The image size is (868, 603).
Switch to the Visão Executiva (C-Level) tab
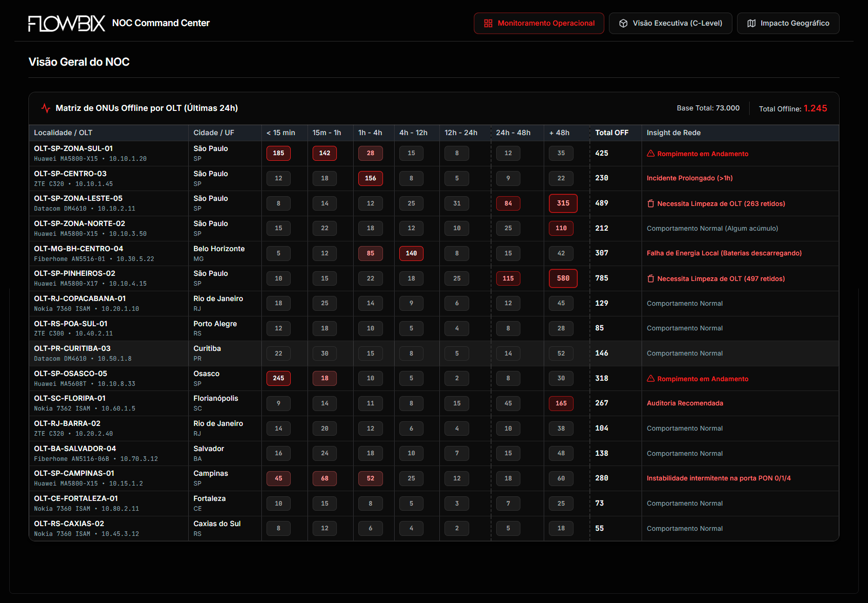click(x=671, y=23)
